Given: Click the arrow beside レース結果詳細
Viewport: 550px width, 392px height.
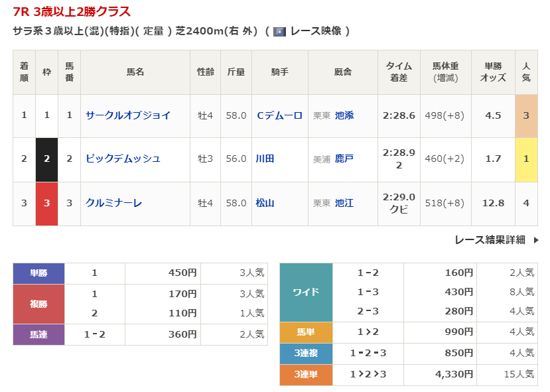Looking at the screenshot, I should (x=536, y=240).
